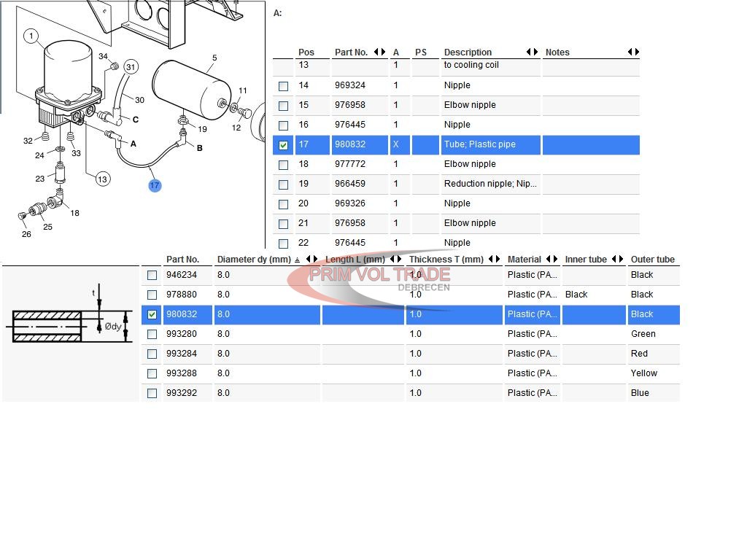The width and height of the screenshot is (747, 560).
Task: Sort by the Pos column header
Action: [306, 52]
